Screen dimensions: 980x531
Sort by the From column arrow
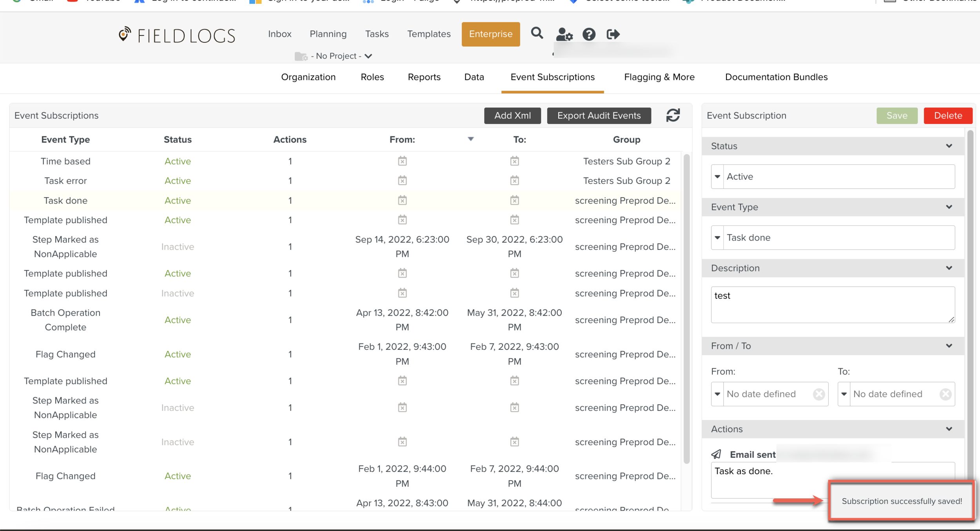coord(470,139)
